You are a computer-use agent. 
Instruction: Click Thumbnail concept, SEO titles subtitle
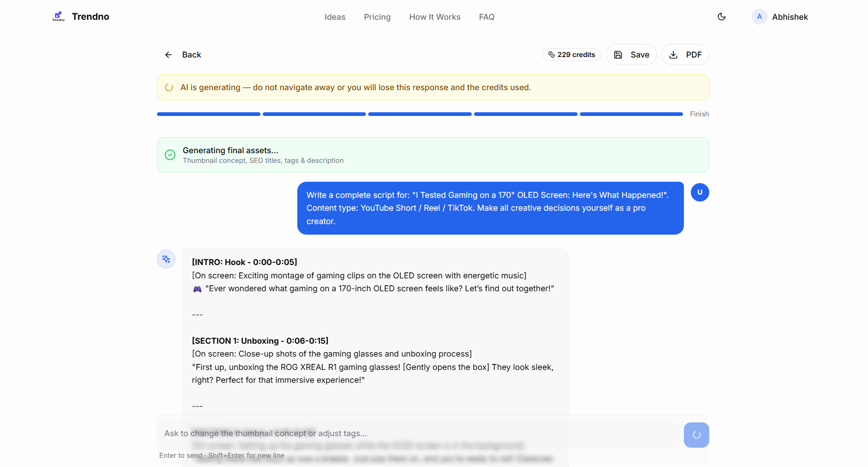263,161
